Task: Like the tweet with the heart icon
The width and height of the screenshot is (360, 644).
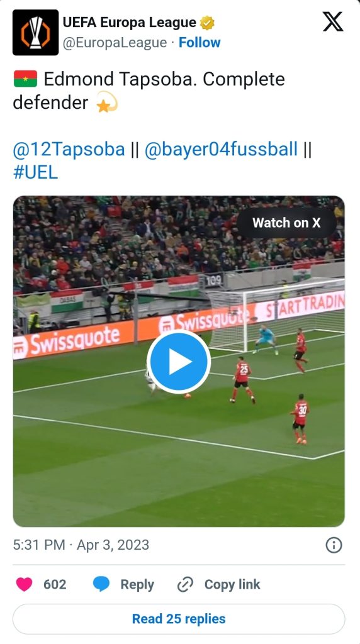Action: pyautogui.click(x=25, y=584)
